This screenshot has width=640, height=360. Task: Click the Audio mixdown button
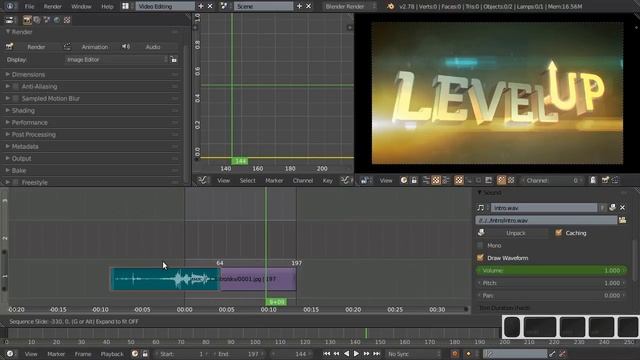[x=148, y=47]
